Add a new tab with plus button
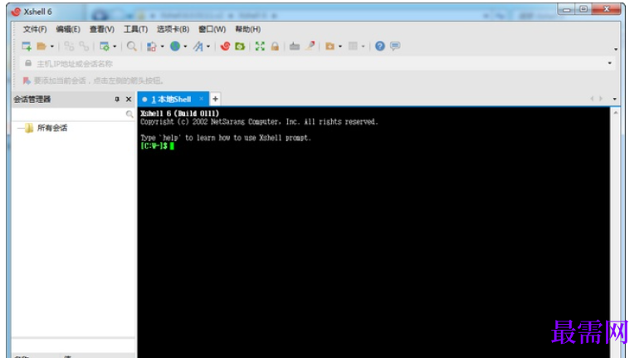Viewport: 644px width, 358px height. tap(215, 99)
